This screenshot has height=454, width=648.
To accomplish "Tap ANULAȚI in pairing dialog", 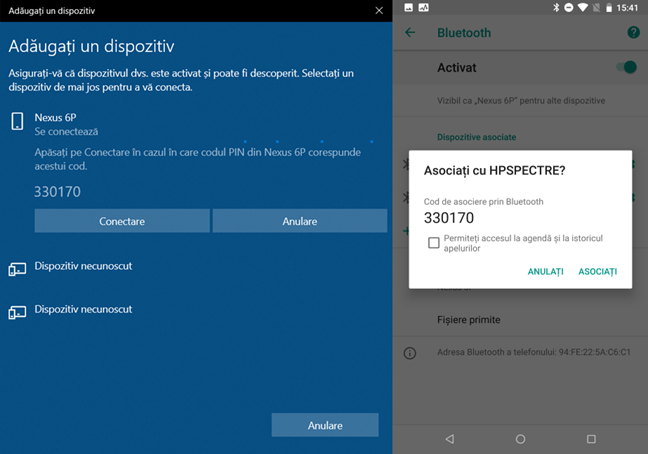I will [545, 271].
